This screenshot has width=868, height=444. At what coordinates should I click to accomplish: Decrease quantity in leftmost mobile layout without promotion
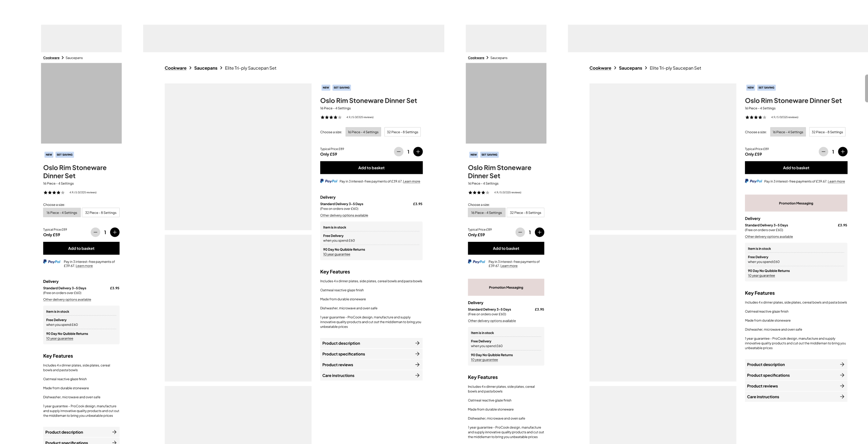(95, 232)
